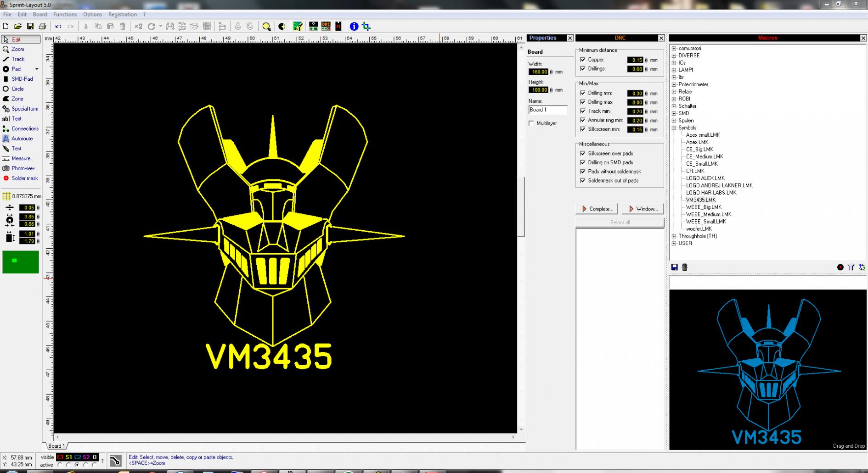Uncheck the Track min checkbox
868x473 pixels.
(583, 111)
